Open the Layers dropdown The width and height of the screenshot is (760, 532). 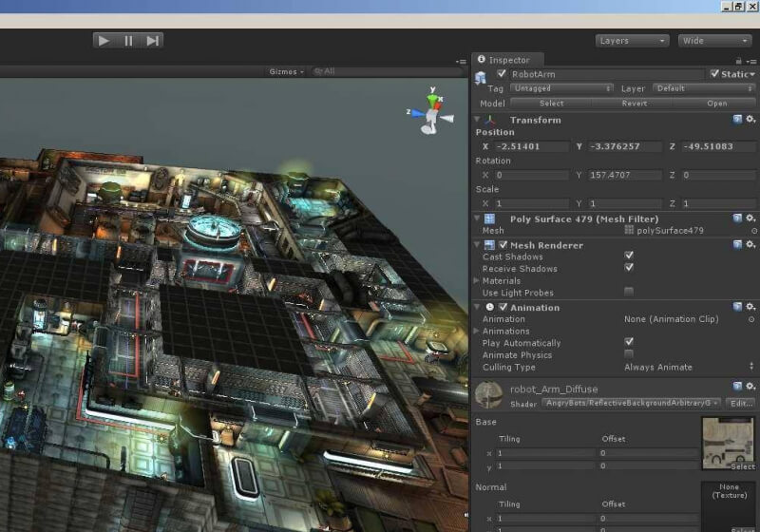point(633,41)
